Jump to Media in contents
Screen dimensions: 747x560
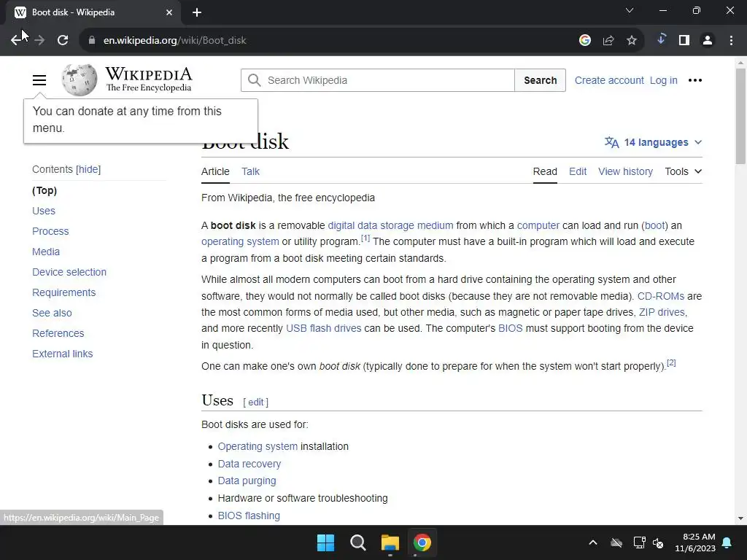coord(46,252)
